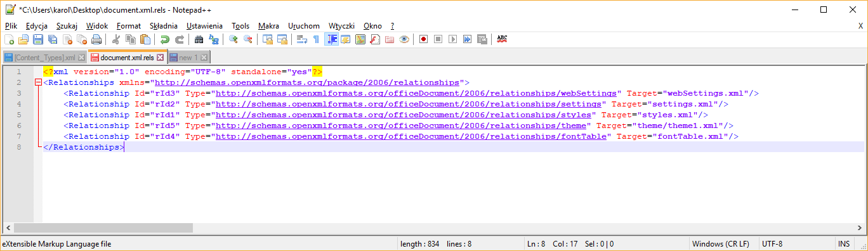Close the [Content_Types].xml tab
Screen dimensions: 868x251
81,58
